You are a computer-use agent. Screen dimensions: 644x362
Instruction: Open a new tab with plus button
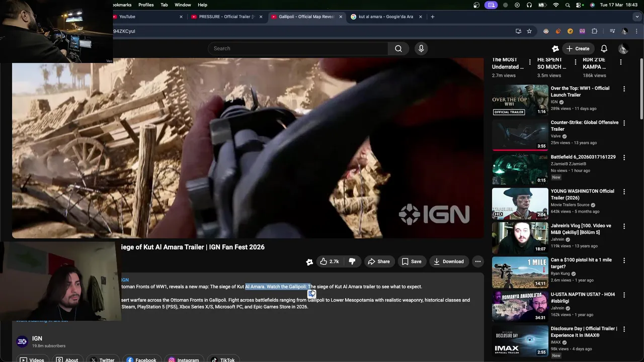coord(432,17)
